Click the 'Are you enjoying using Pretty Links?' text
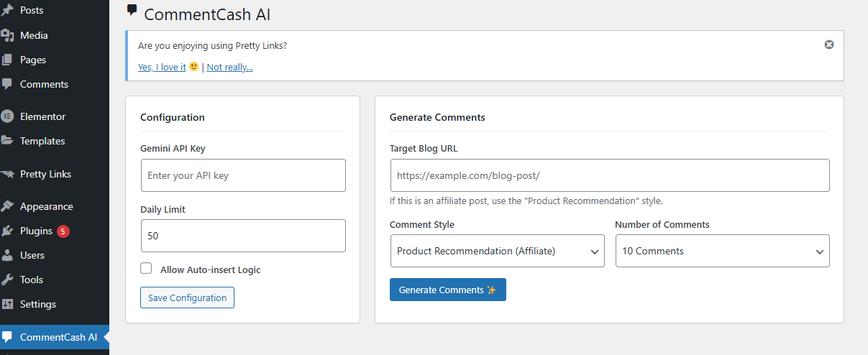Viewport: 868px width, 355px height. [213, 45]
